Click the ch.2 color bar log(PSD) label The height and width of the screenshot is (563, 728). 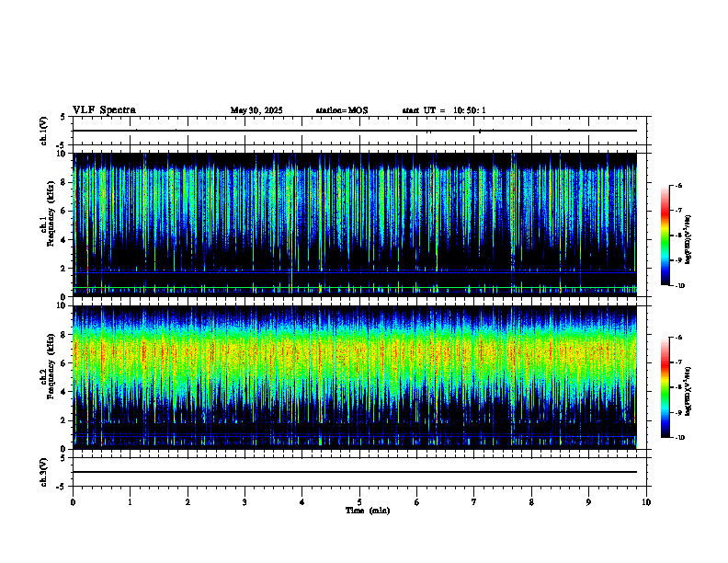click(688, 391)
